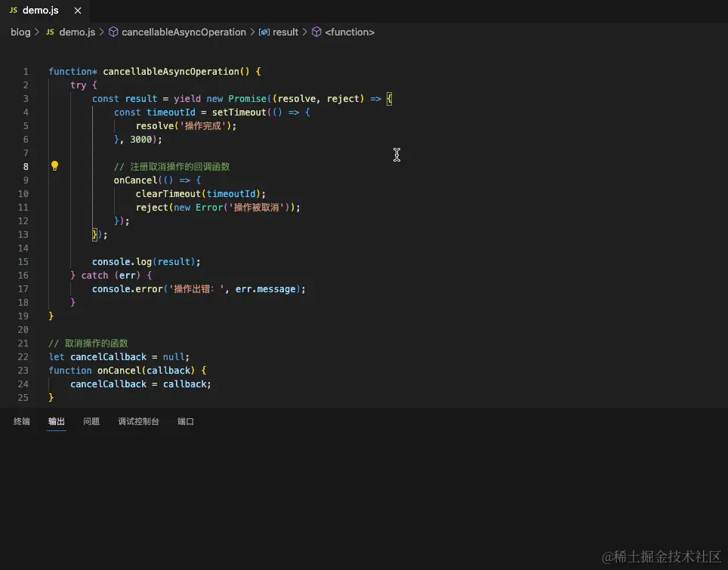Switch to the 输出 panel tab
This screenshot has width=728, height=570.
click(57, 421)
